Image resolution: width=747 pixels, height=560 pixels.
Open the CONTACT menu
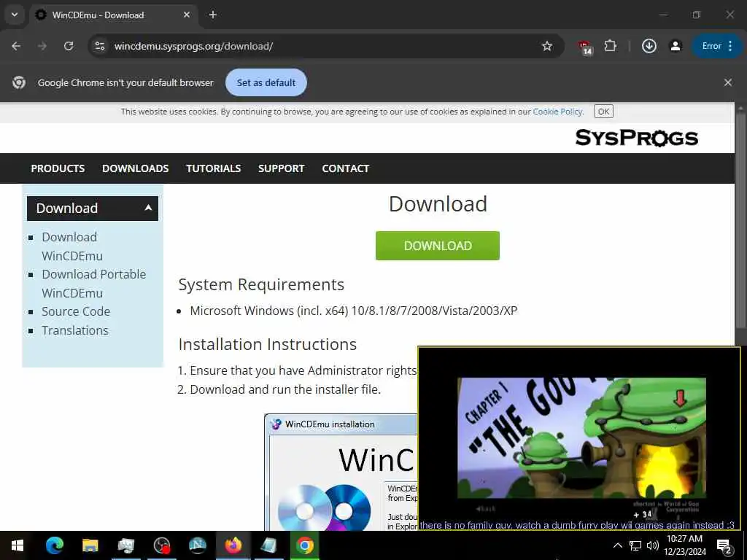(345, 168)
